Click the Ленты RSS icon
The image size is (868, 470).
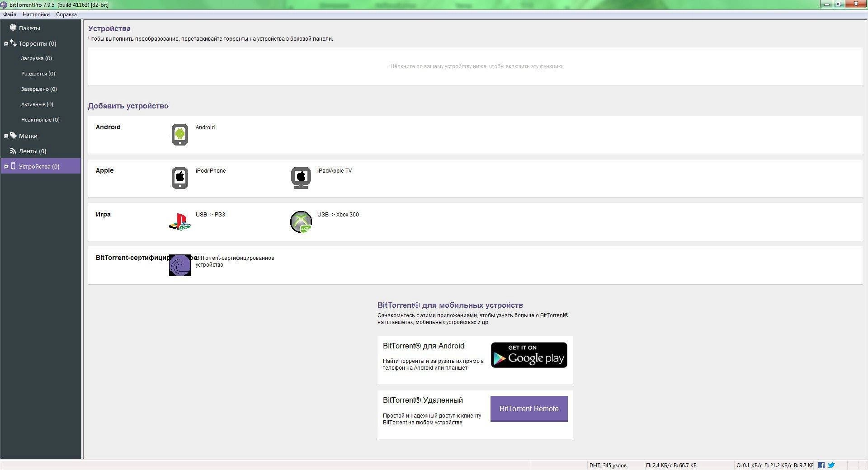[x=13, y=151]
